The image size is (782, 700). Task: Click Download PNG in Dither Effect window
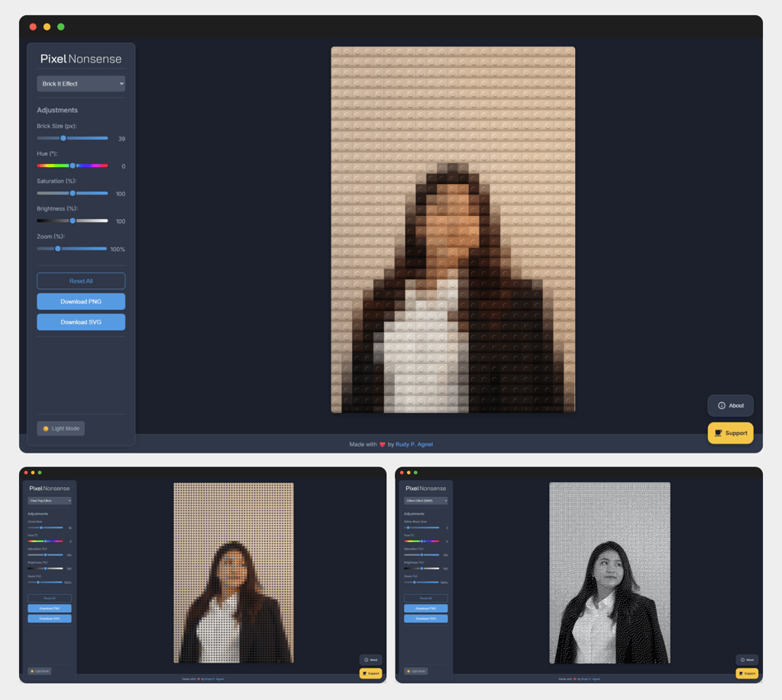tap(426, 608)
